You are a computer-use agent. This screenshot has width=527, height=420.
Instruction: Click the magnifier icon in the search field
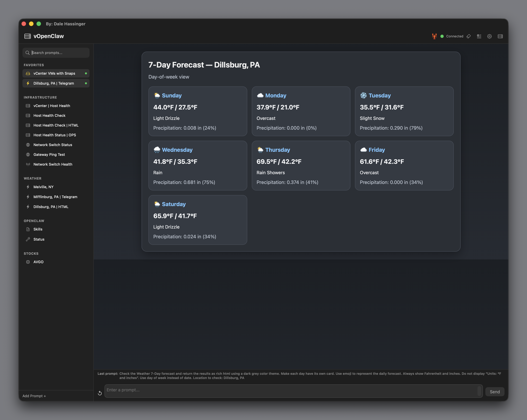28,53
